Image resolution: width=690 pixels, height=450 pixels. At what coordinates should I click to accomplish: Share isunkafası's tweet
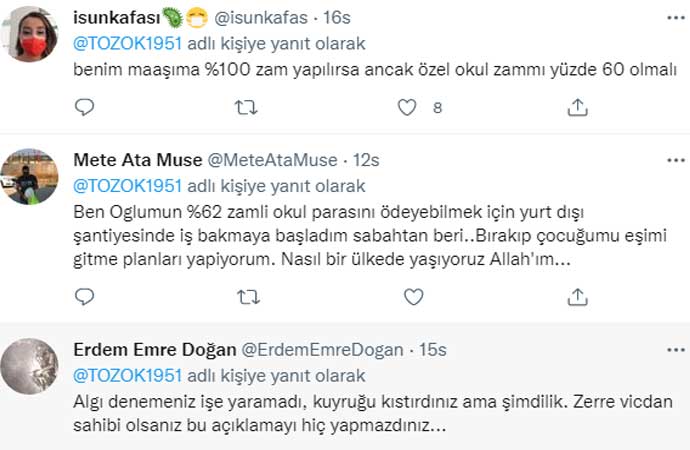(577, 107)
